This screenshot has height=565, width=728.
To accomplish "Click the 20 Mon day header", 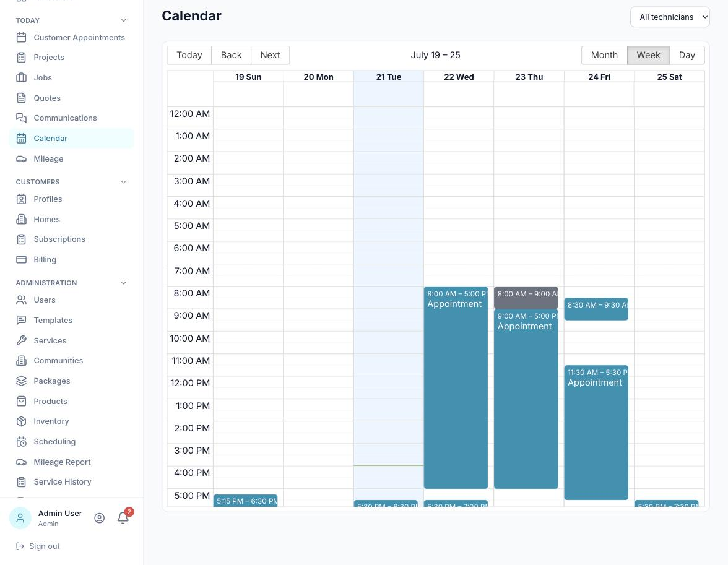I will tap(318, 77).
